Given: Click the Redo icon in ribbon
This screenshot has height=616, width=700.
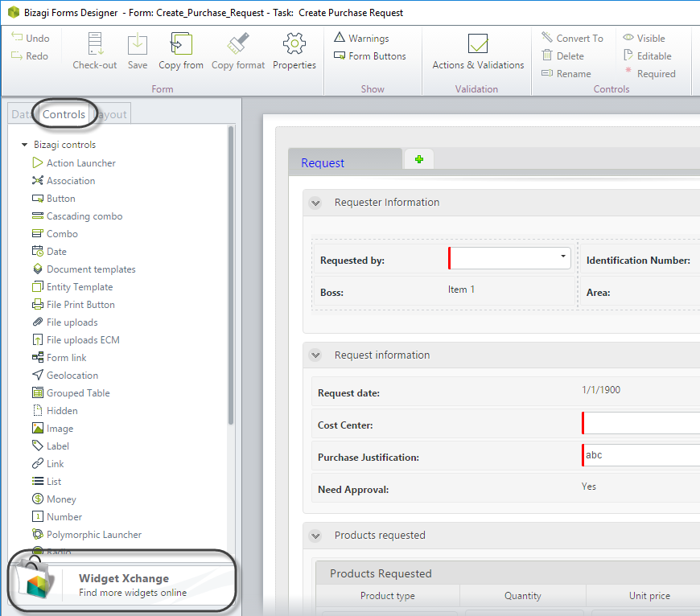Looking at the screenshot, I should click(17, 55).
